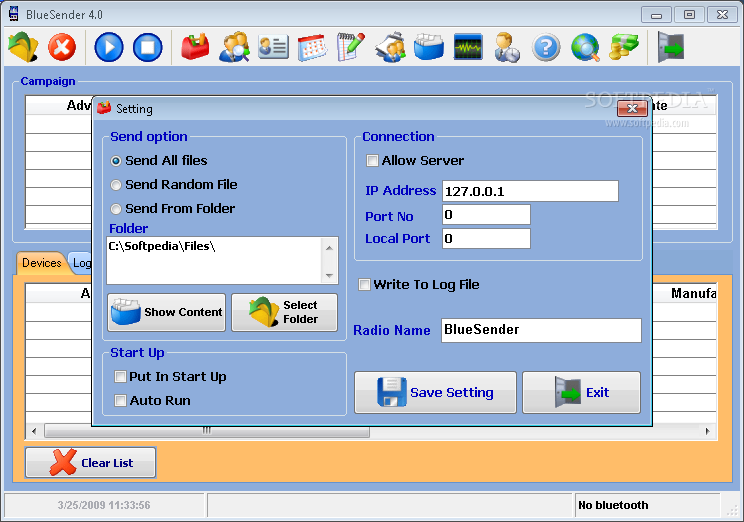Click the IP Address input field
Screen dimensions: 744x522
[530, 191]
